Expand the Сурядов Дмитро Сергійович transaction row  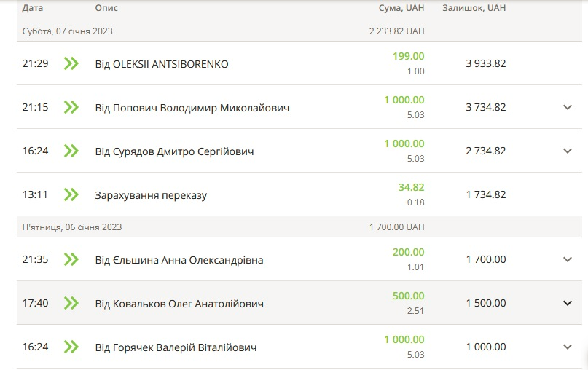click(568, 151)
